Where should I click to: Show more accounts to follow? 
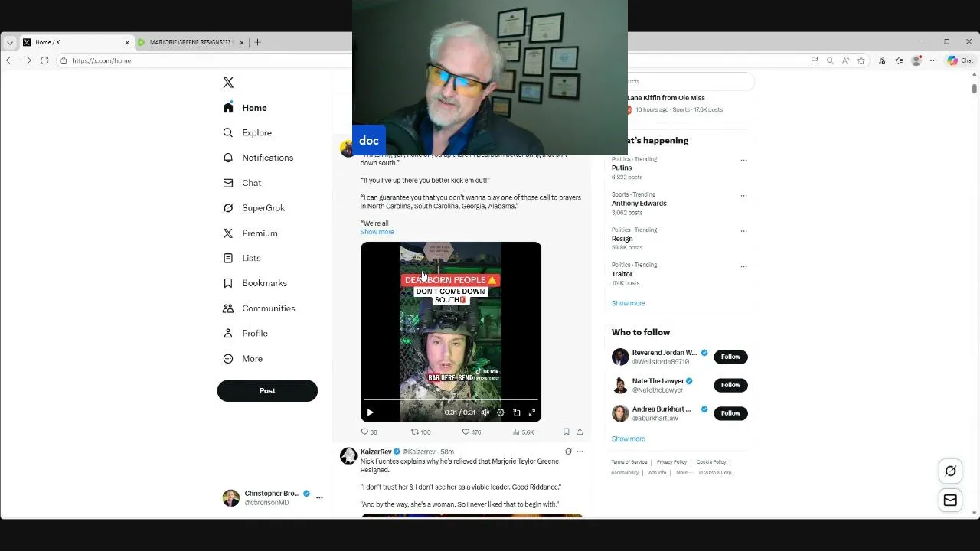click(x=629, y=439)
